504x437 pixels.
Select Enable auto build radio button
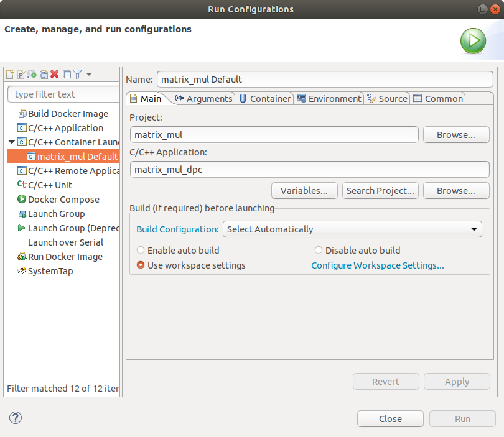pos(141,251)
